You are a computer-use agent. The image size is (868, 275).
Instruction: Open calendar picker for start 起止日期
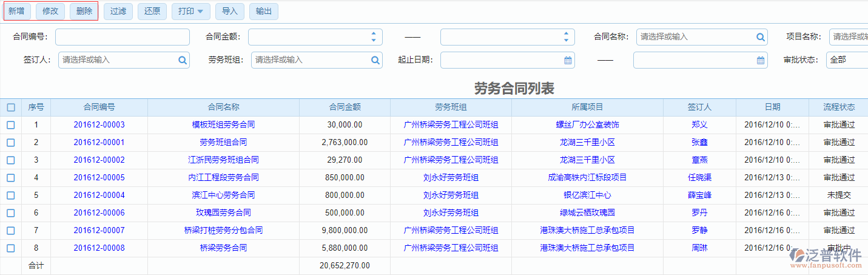pos(568,60)
